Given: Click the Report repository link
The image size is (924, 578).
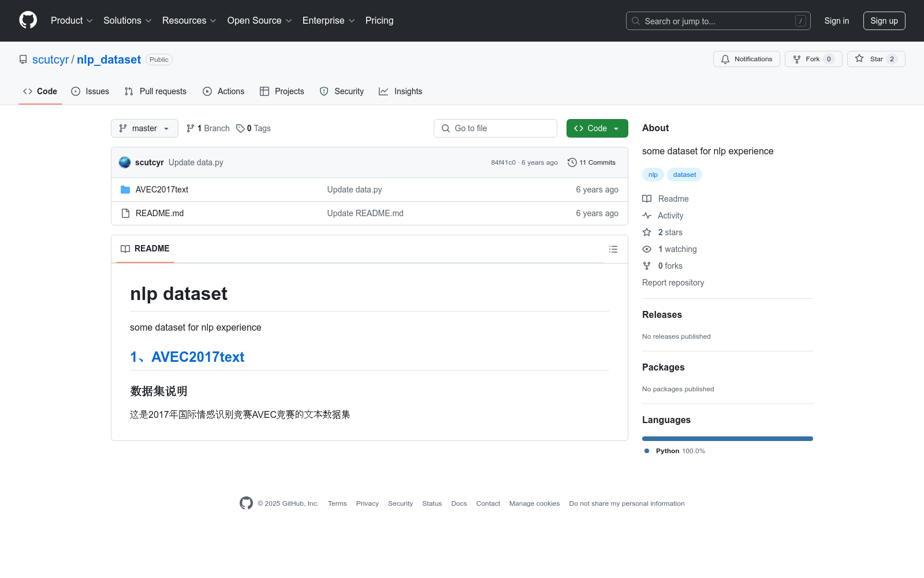Looking at the screenshot, I should click(673, 283).
